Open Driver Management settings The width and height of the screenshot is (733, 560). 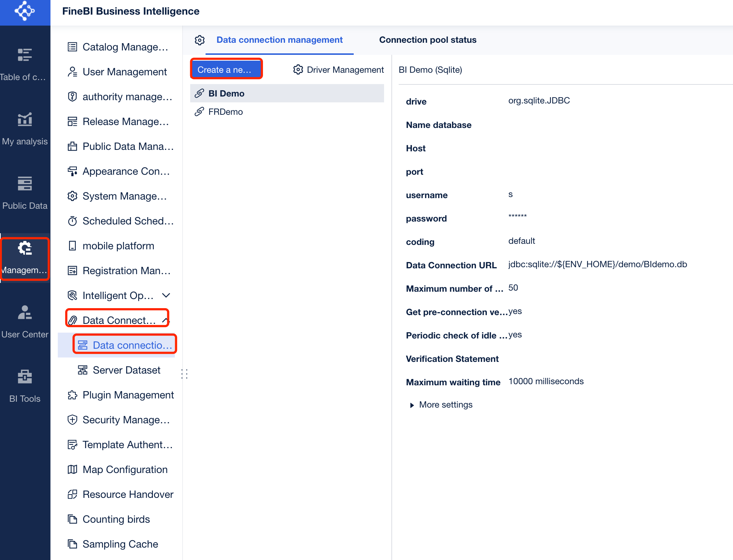[x=339, y=70]
